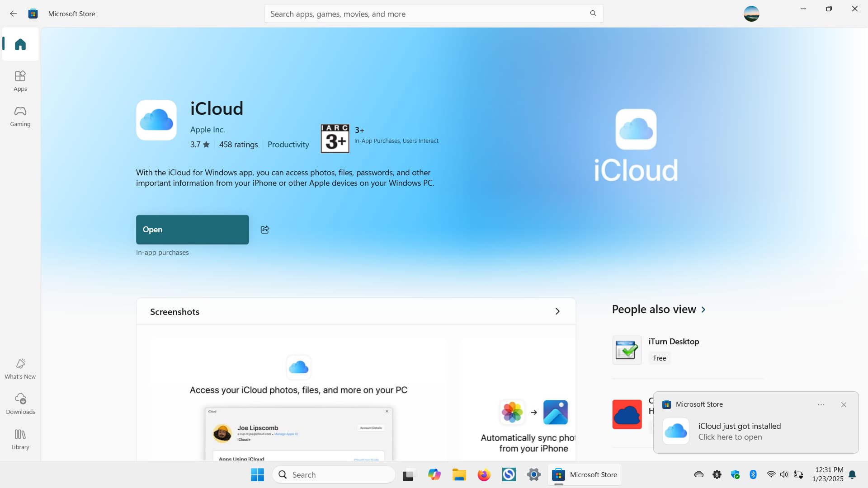Open the Home tab in sidebar

point(20,44)
